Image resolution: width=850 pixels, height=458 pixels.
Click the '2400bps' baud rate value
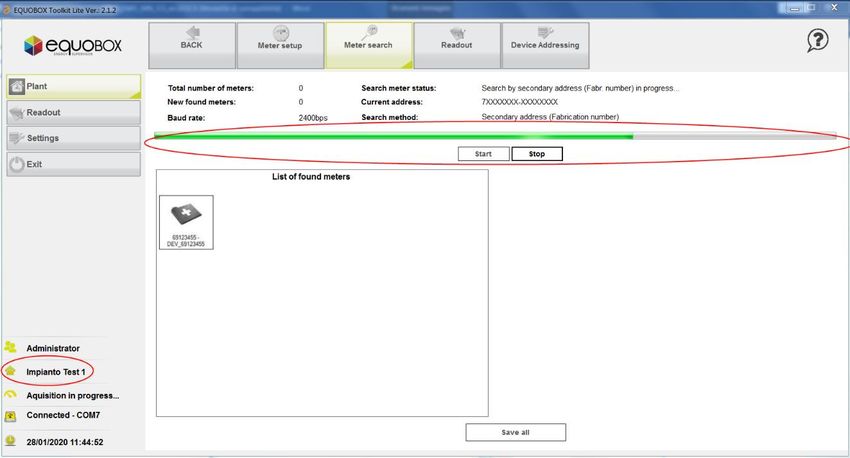[313, 118]
